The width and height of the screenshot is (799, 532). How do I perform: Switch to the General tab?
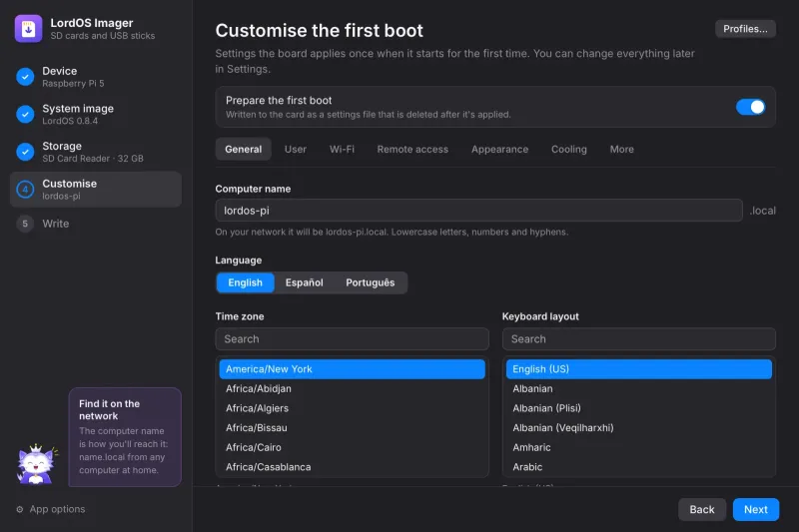pyautogui.click(x=243, y=149)
